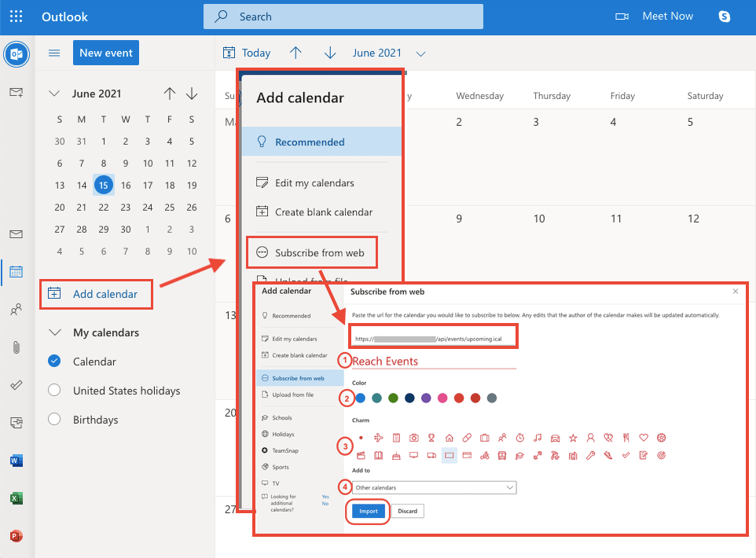Pick the star charm
The height and width of the screenshot is (558, 756).
(573, 438)
